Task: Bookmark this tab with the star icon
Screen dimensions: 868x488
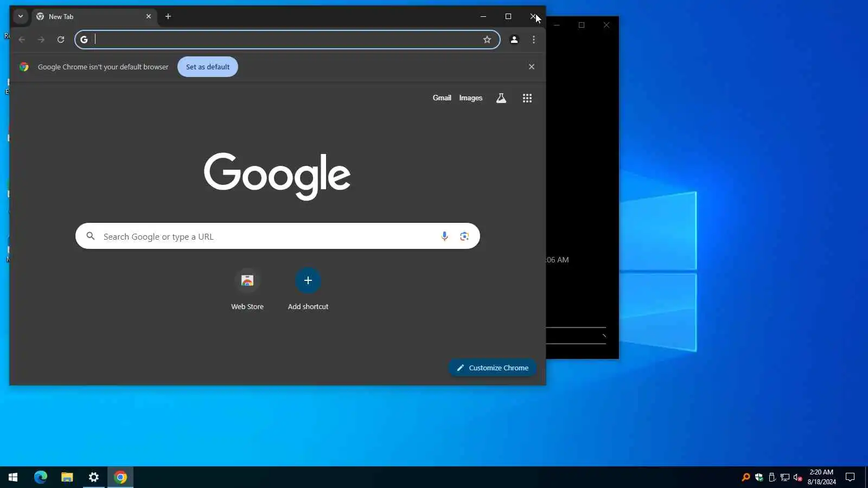Action: pos(487,40)
